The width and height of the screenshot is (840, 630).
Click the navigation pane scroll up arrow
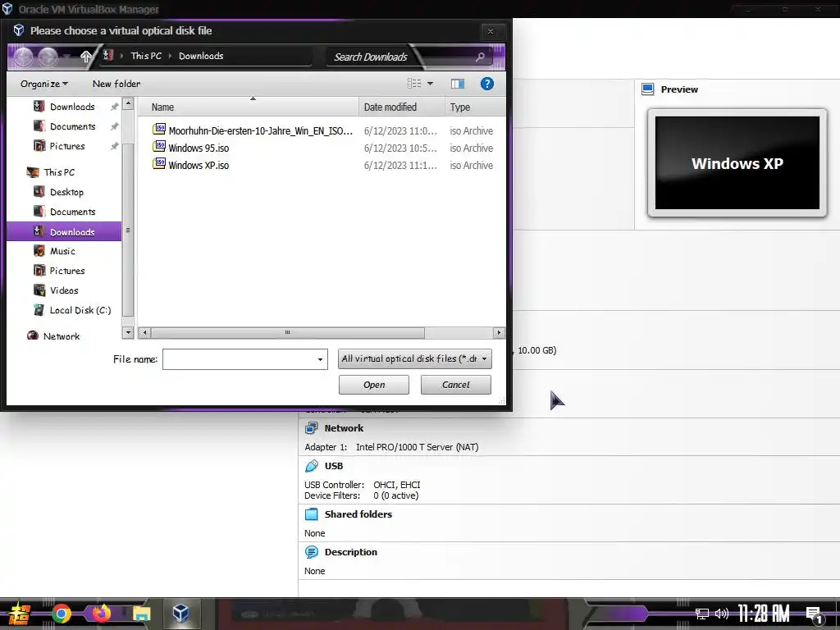tap(127, 103)
